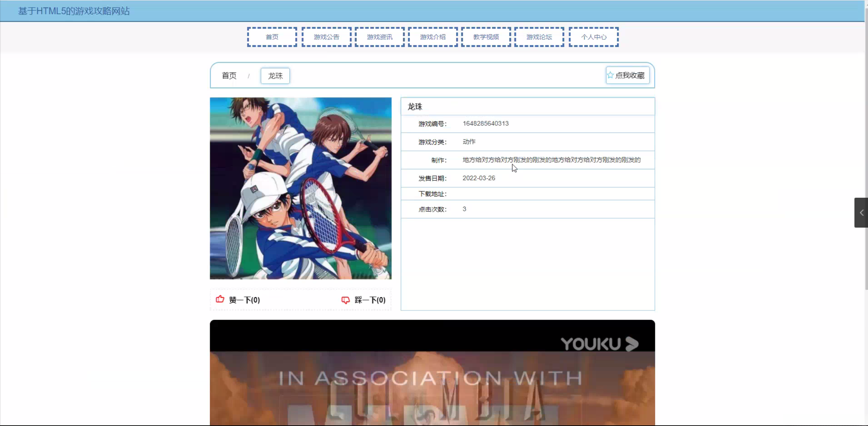
Task: Click the thumbs-up like icon
Action: pos(220,299)
